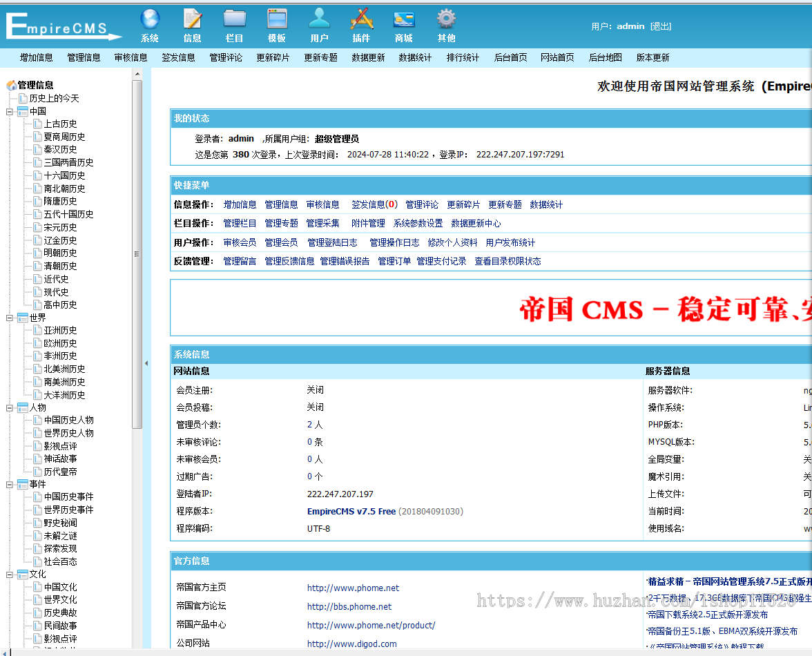Open the 商城 card icon
Screen dimensions: 812x656
point(404,19)
